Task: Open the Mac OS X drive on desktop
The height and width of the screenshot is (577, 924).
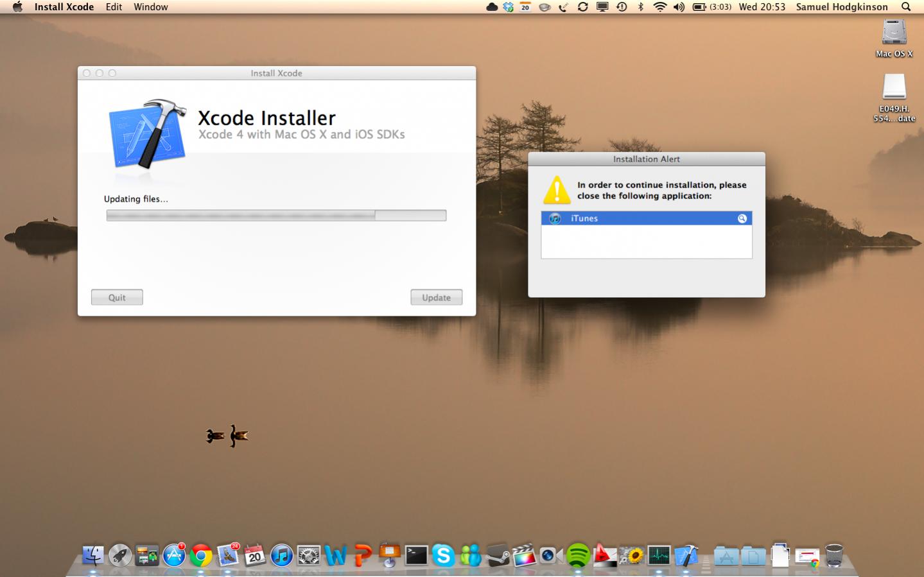Action: point(894,39)
